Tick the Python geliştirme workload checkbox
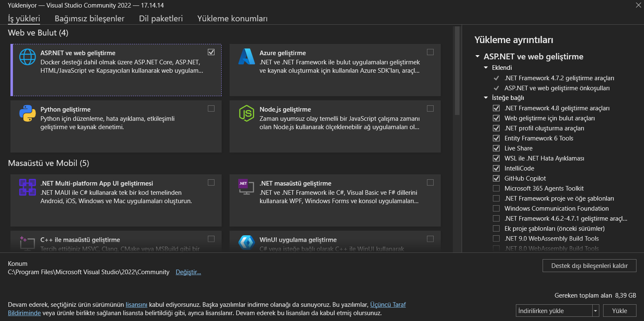Screen dimensions: 644x321 [211, 109]
